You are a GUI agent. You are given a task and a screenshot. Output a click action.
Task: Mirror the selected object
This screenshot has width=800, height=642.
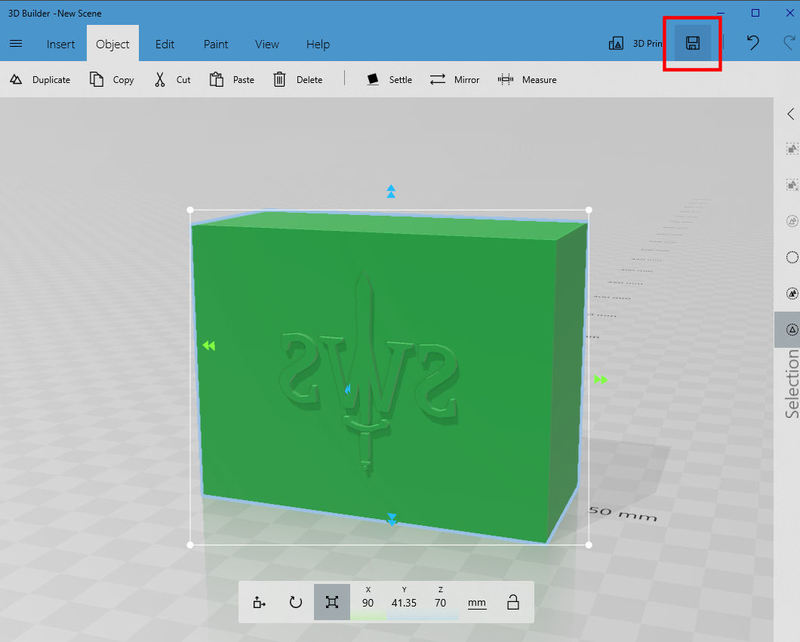click(455, 80)
